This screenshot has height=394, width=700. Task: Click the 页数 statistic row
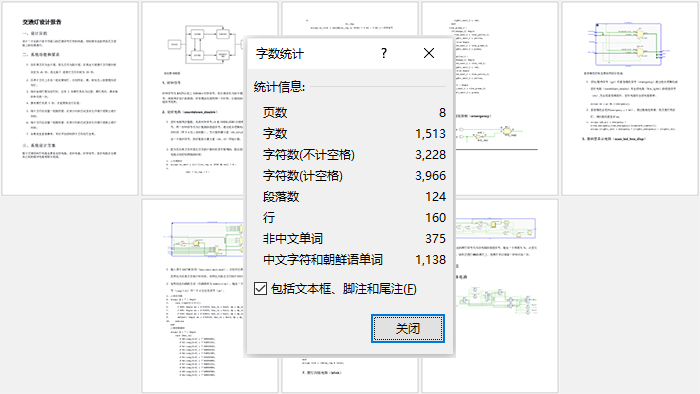pyautogui.click(x=354, y=112)
